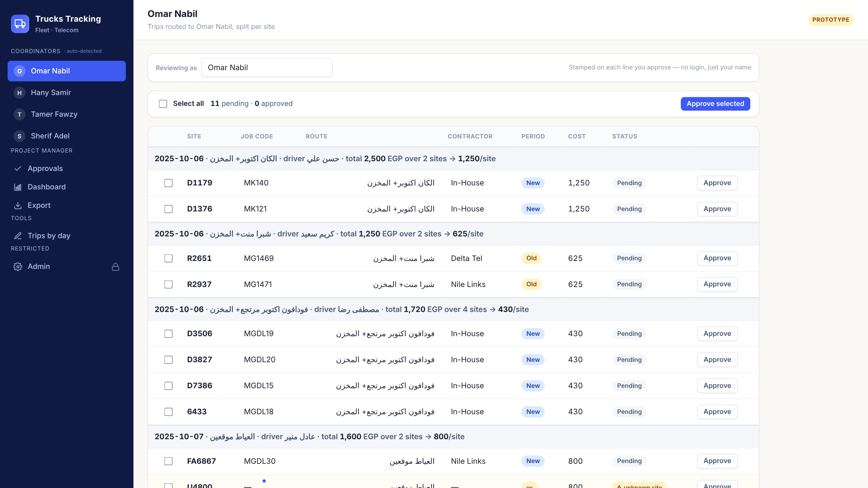Image resolution: width=868 pixels, height=488 pixels.
Task: Open the Export page
Action: point(67,205)
